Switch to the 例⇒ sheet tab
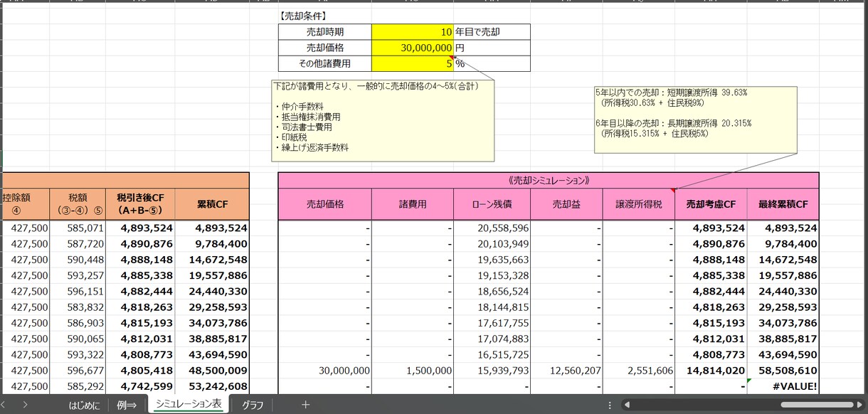This screenshot has width=868, height=414. [127, 405]
